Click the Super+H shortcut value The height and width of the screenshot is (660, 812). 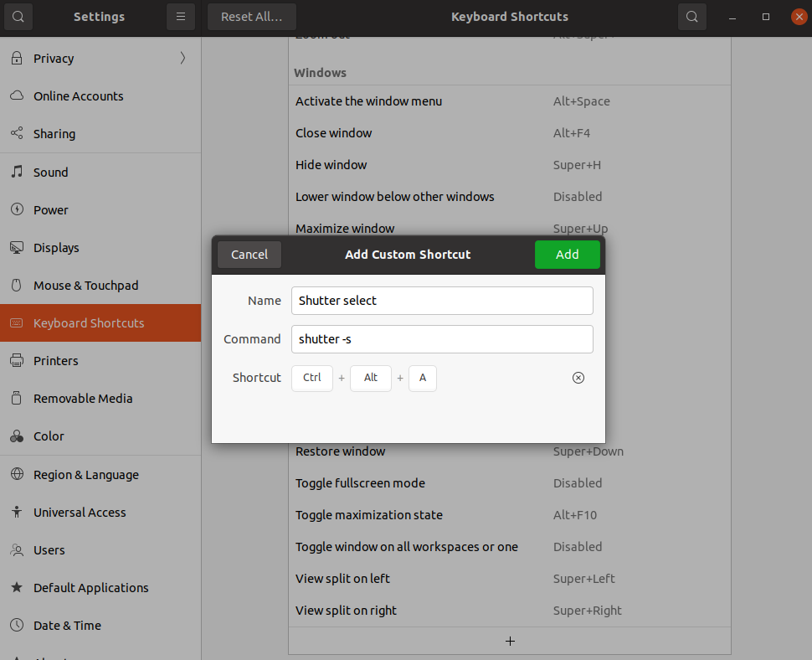pos(577,165)
